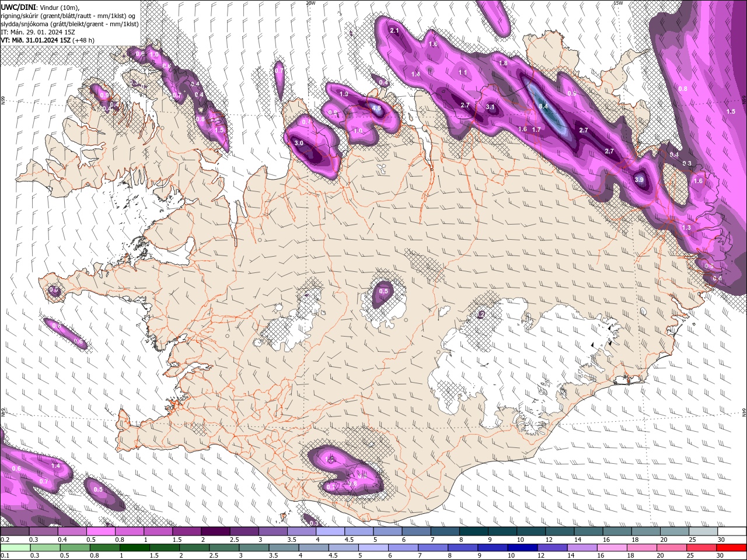Click the bright magenta swatch in the upper scale
The image size is (747, 560).
(100, 531)
